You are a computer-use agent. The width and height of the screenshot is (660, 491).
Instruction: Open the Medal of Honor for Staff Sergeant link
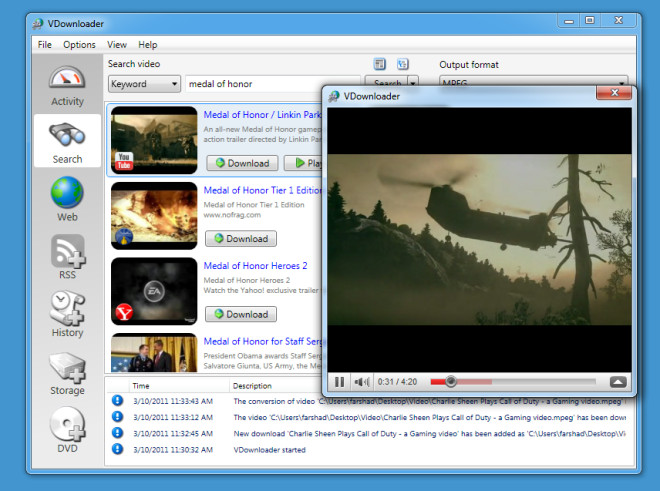click(263, 342)
